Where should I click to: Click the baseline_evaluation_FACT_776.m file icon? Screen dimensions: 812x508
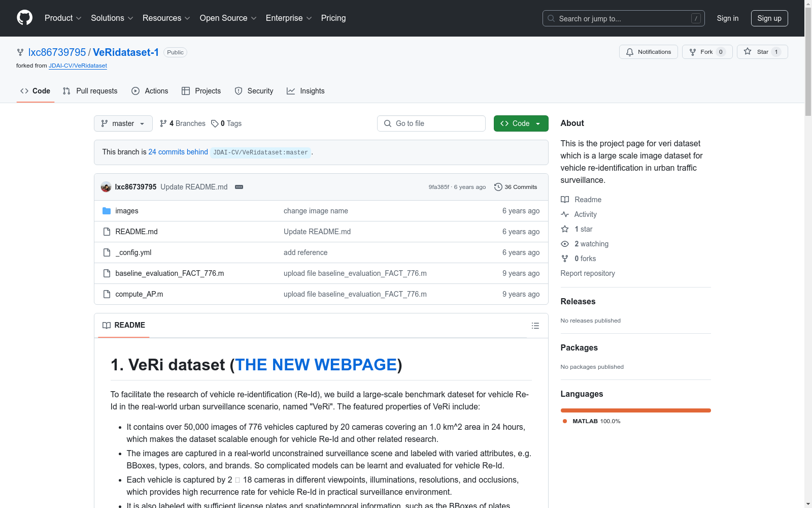107,273
